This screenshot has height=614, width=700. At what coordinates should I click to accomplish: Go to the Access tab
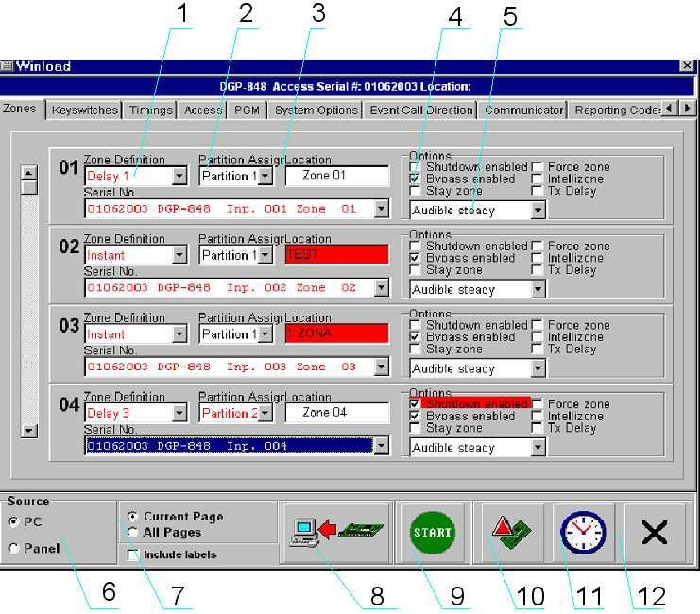(203, 110)
